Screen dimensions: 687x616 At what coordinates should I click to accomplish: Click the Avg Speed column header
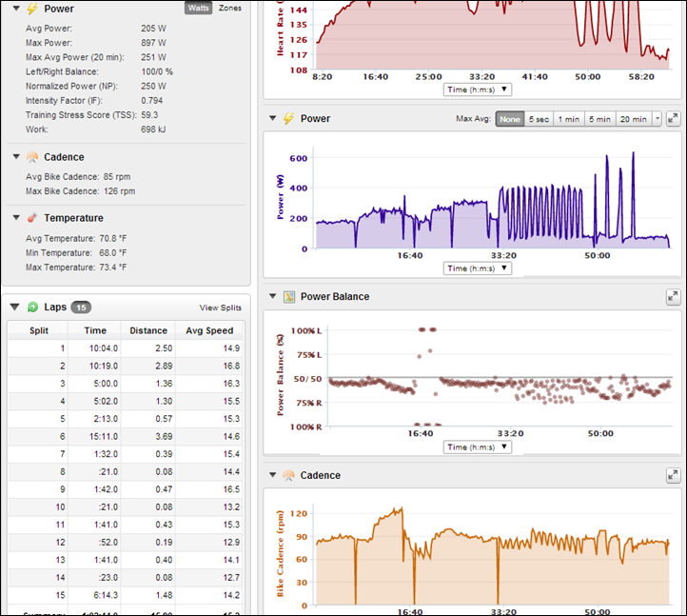(209, 330)
